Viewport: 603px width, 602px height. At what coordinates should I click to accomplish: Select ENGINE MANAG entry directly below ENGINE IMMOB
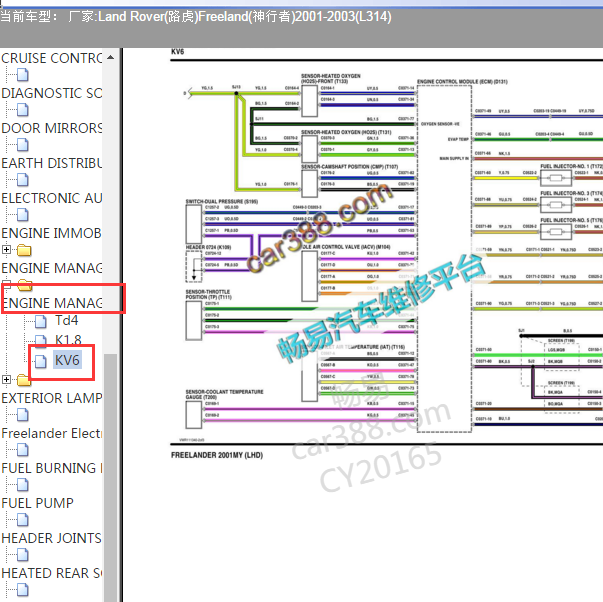(52, 268)
